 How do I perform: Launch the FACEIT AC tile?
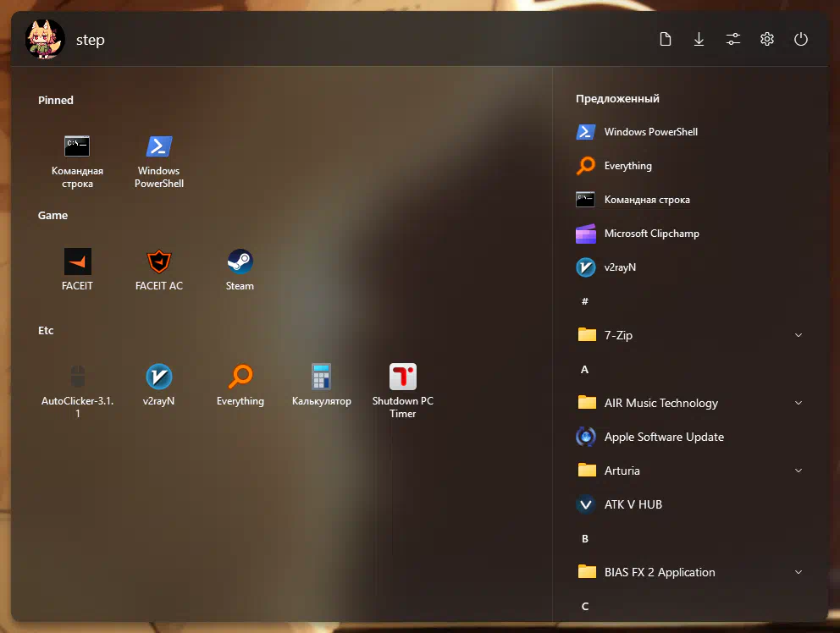coord(159,270)
